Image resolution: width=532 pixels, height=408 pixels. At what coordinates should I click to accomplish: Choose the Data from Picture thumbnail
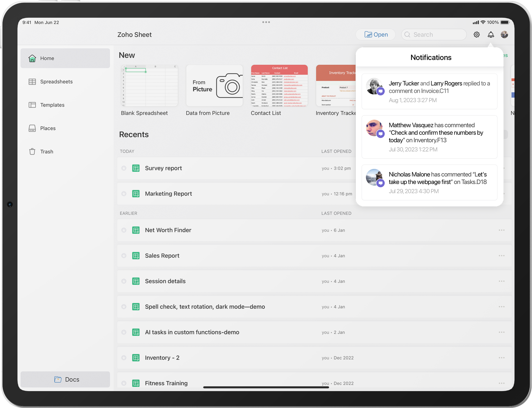pyautogui.click(x=214, y=86)
